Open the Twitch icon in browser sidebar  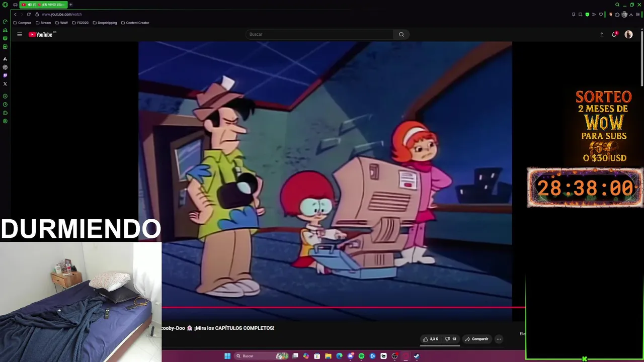(x=5, y=75)
